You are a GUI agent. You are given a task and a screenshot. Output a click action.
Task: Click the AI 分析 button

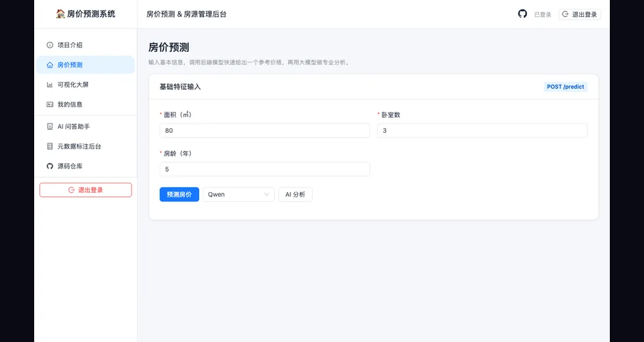coord(295,195)
